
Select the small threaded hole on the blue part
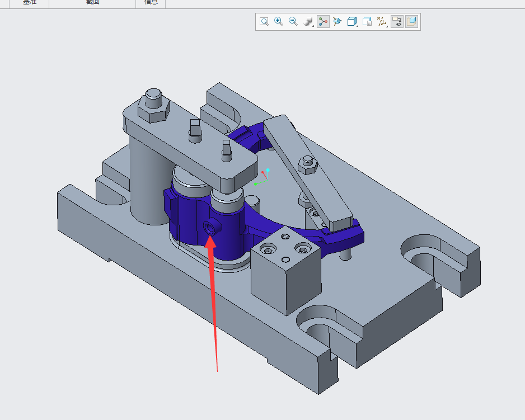210,228
